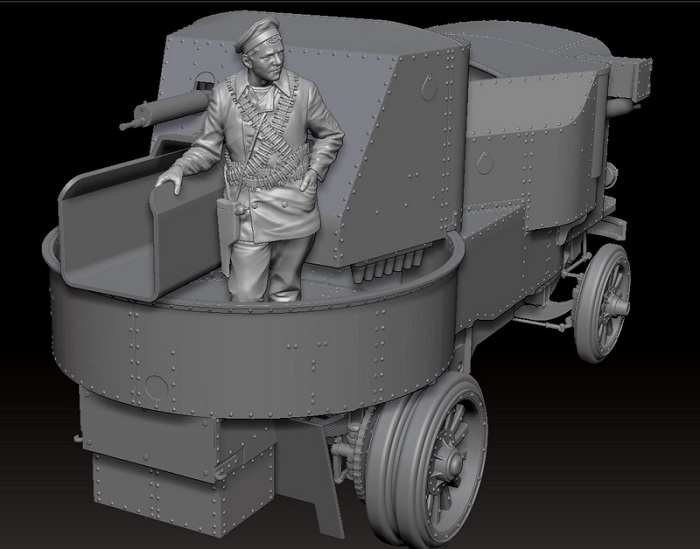Screen dimensions: 700x549
Task: Click the rear turret at top right
Action: [x=560, y=50]
